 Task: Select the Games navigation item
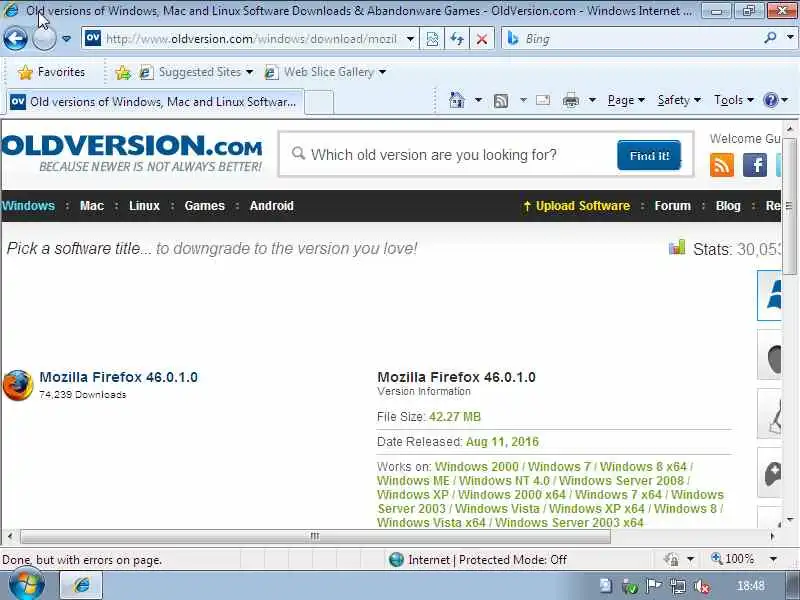pyautogui.click(x=205, y=206)
